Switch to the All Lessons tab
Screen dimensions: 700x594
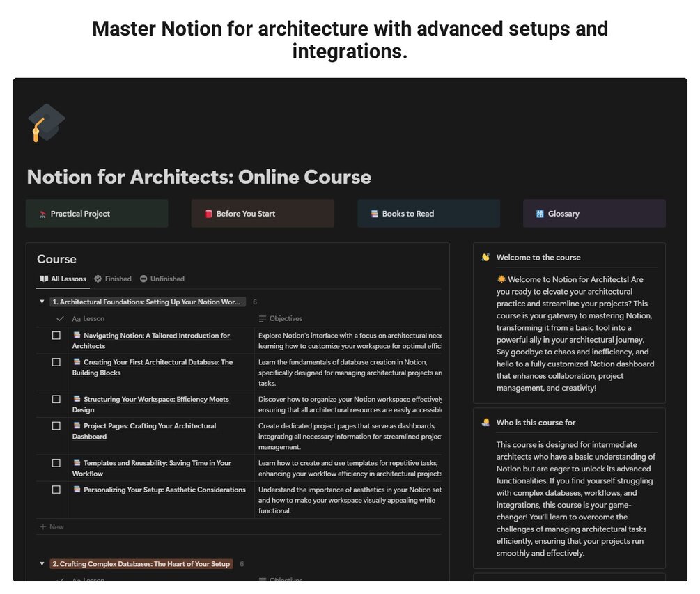[63, 279]
